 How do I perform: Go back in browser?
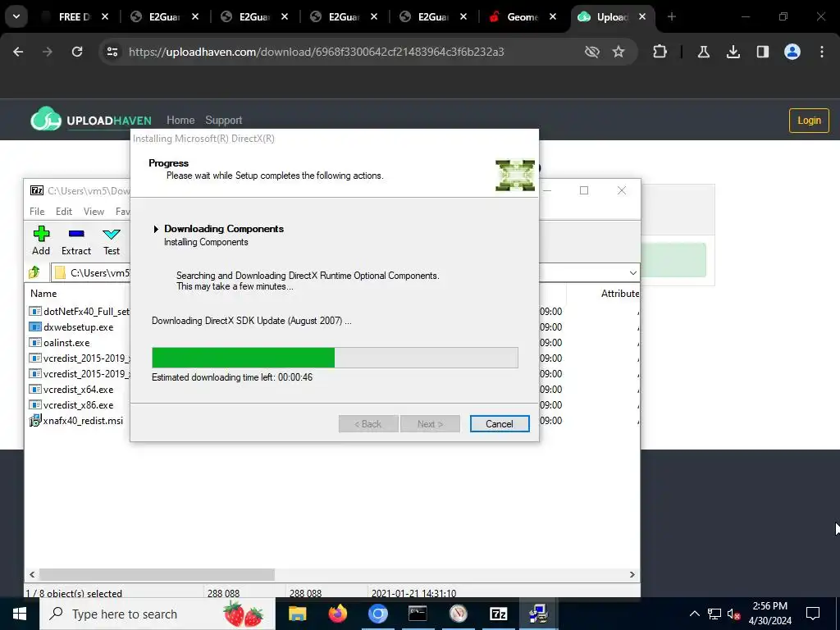18,52
